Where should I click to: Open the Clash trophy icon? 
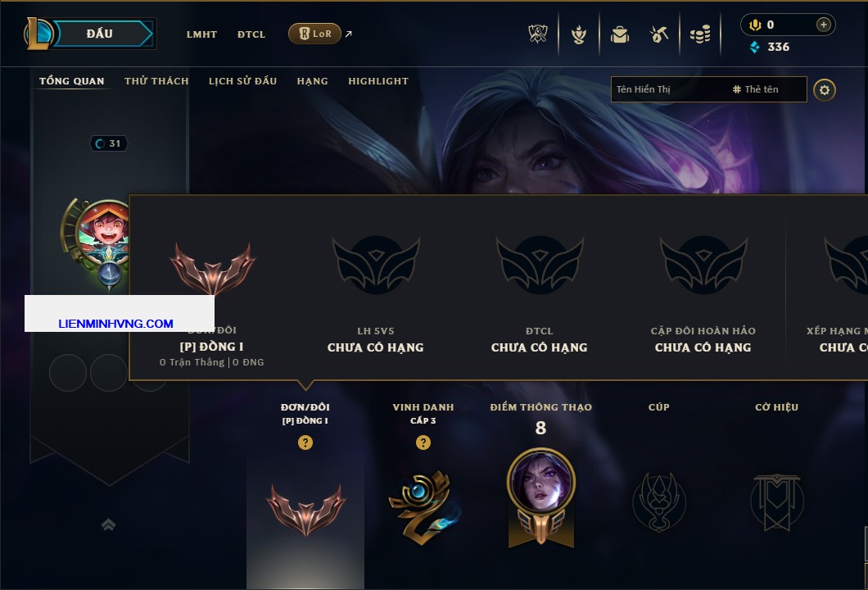(x=537, y=34)
